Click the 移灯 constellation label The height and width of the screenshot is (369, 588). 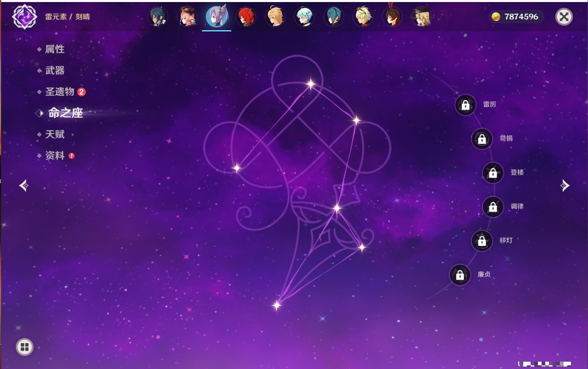(x=506, y=240)
